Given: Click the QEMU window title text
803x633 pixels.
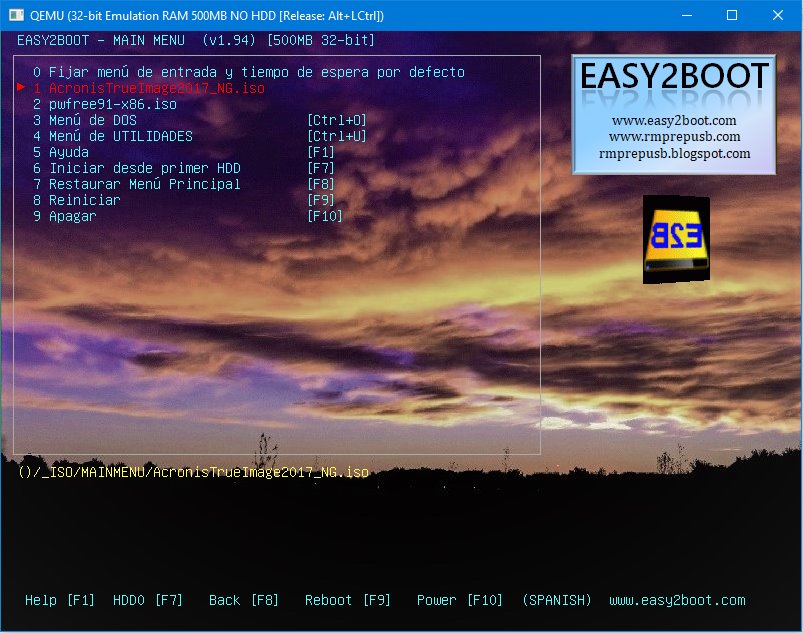Looking at the screenshot, I should click(x=207, y=15).
